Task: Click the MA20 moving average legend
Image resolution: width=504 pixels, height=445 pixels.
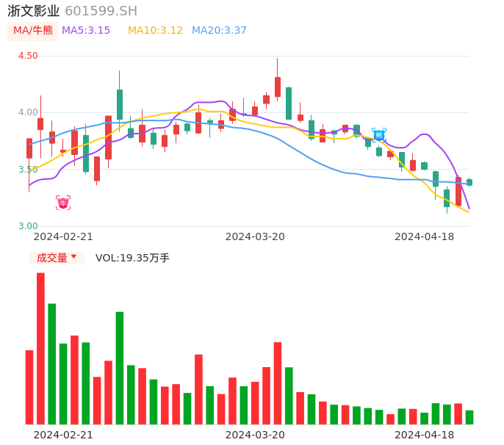Action: click(x=219, y=31)
